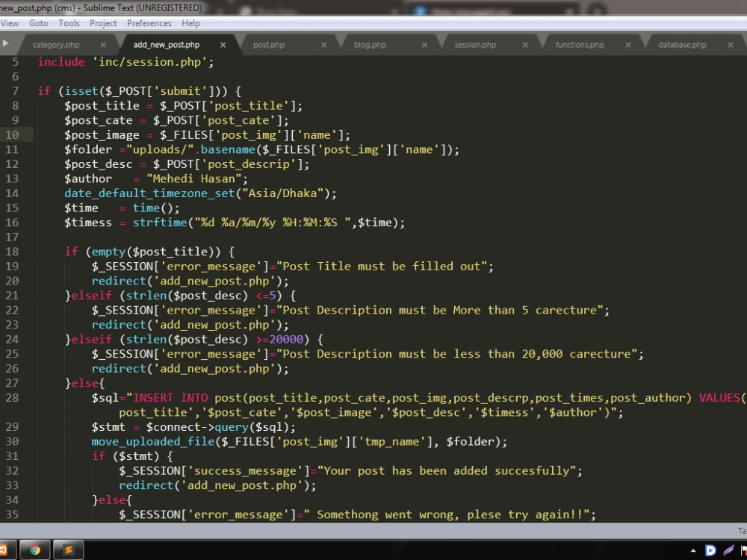Close the category.php tab
The width and height of the screenshot is (747, 560).
click(103, 45)
